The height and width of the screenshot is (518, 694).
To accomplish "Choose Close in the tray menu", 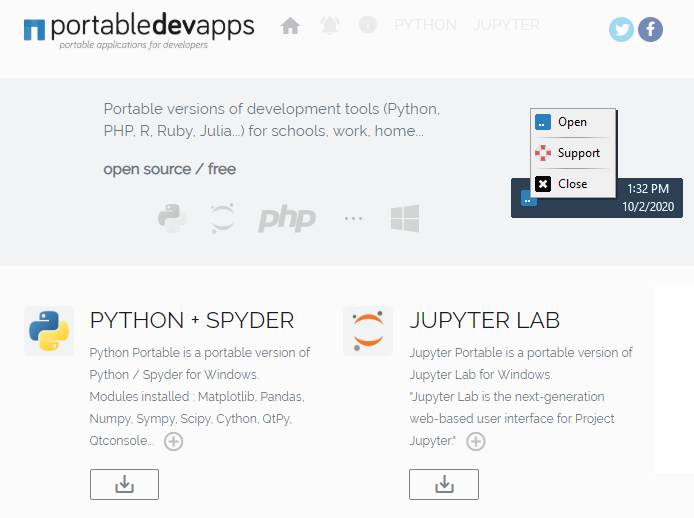I will tap(573, 184).
